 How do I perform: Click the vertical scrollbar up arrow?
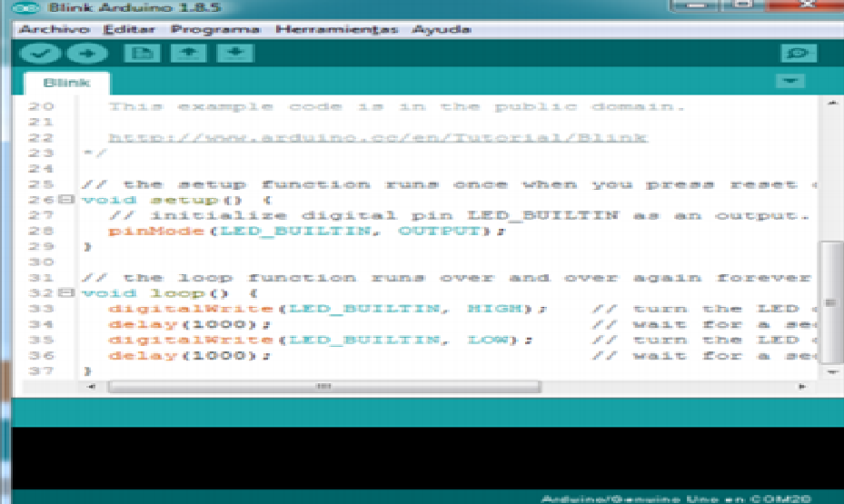(832, 103)
